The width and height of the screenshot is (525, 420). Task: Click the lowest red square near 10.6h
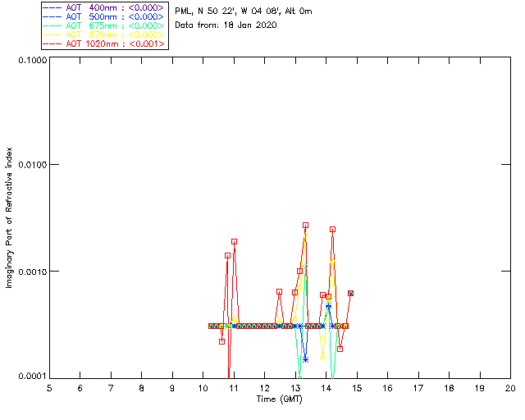point(221,341)
